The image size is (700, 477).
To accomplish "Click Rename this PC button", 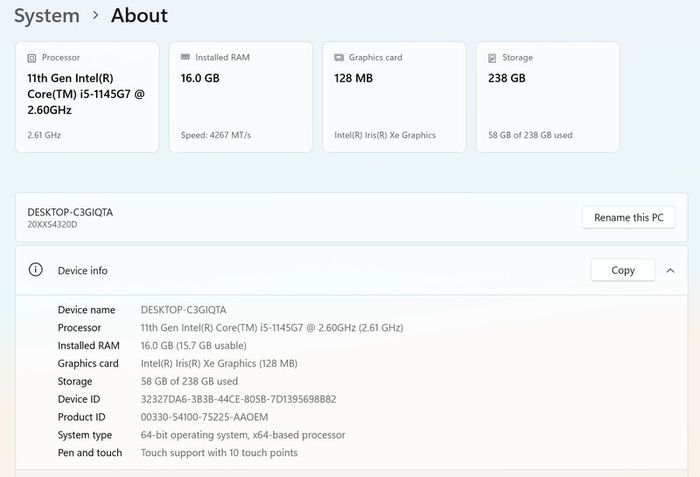I will click(x=629, y=218).
